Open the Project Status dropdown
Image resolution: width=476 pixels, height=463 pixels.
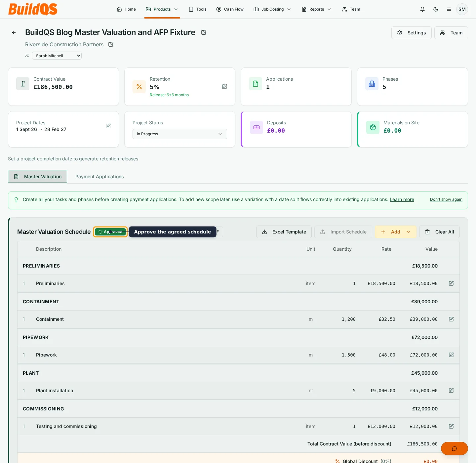coord(180,134)
